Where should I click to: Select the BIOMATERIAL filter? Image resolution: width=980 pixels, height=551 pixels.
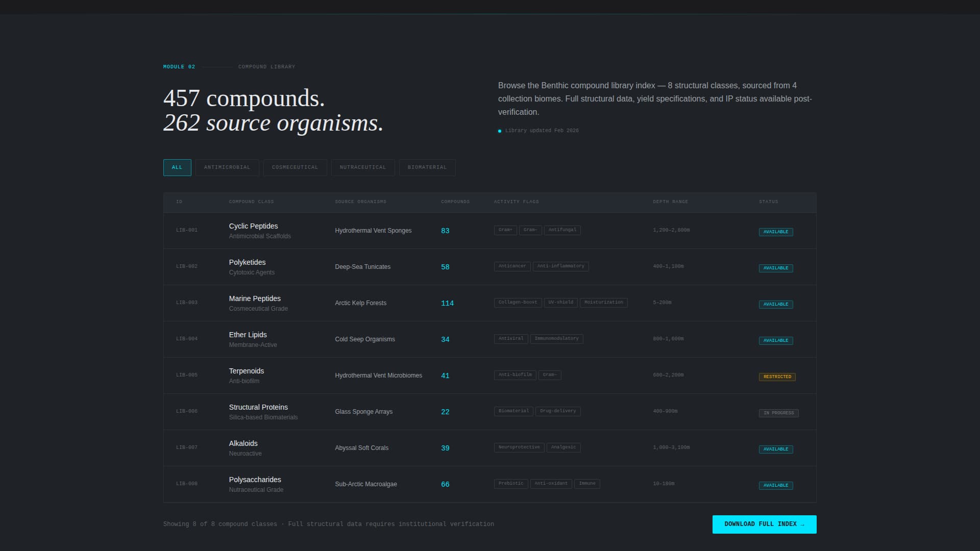427,167
